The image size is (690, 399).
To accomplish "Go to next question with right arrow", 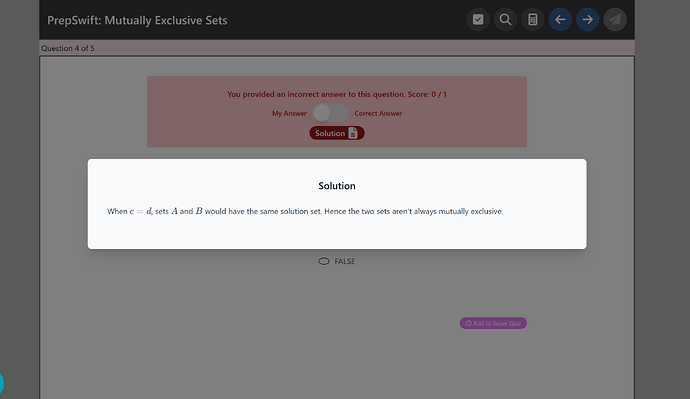I will coord(587,20).
